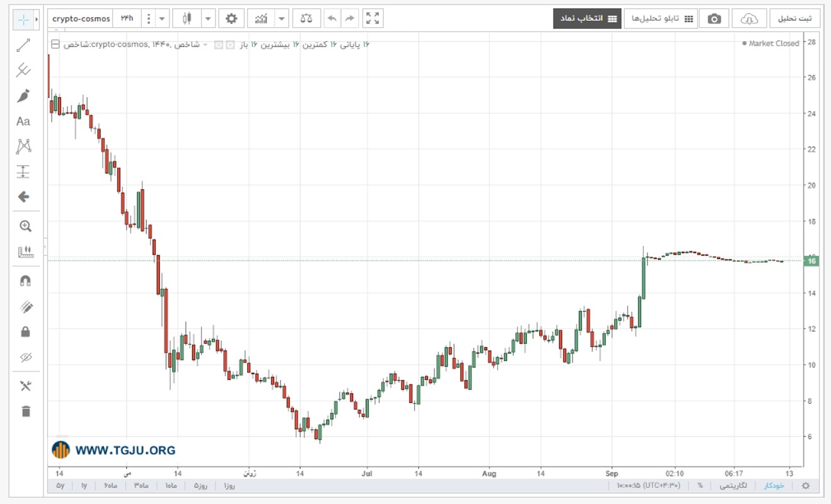Toggle lock all drawing tools
The height and width of the screenshot is (504, 831).
pos(25,331)
